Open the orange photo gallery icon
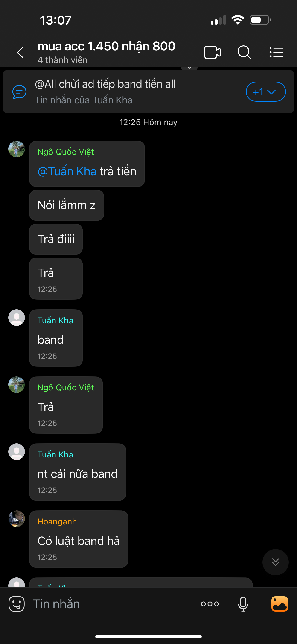The width and height of the screenshot is (297, 644). click(x=280, y=604)
